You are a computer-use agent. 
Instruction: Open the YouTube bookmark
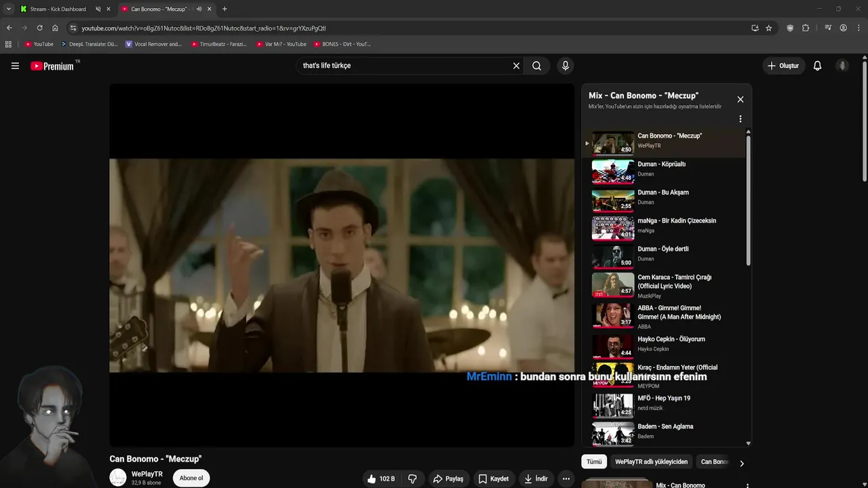point(39,44)
